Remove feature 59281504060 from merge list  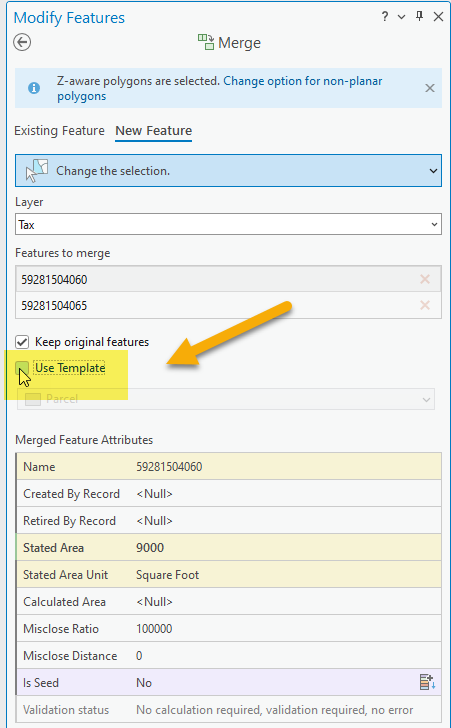click(x=425, y=279)
